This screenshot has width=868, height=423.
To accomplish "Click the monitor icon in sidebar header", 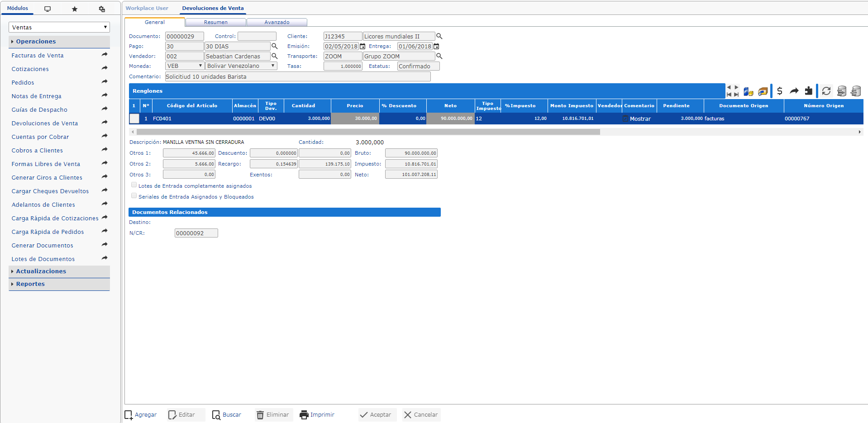I will tap(48, 9).
